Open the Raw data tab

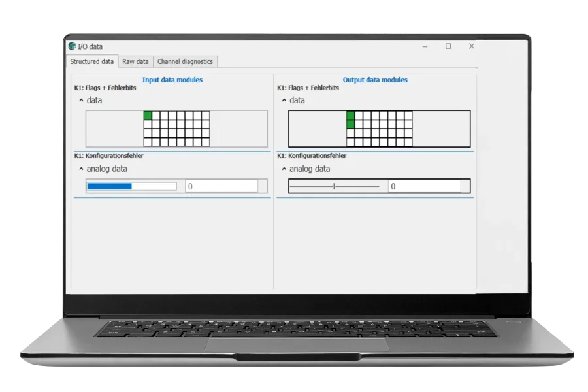135,61
